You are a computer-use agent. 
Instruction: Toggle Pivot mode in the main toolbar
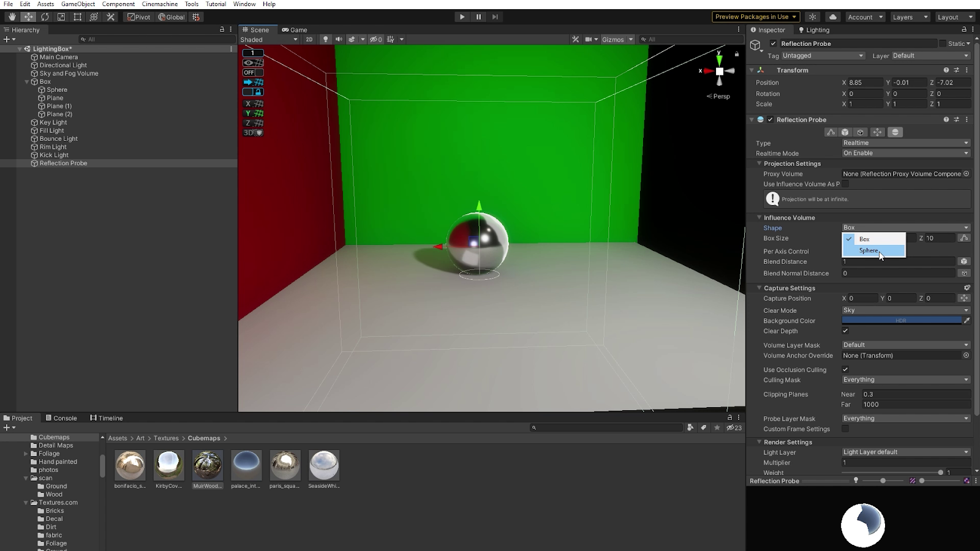[x=138, y=17]
